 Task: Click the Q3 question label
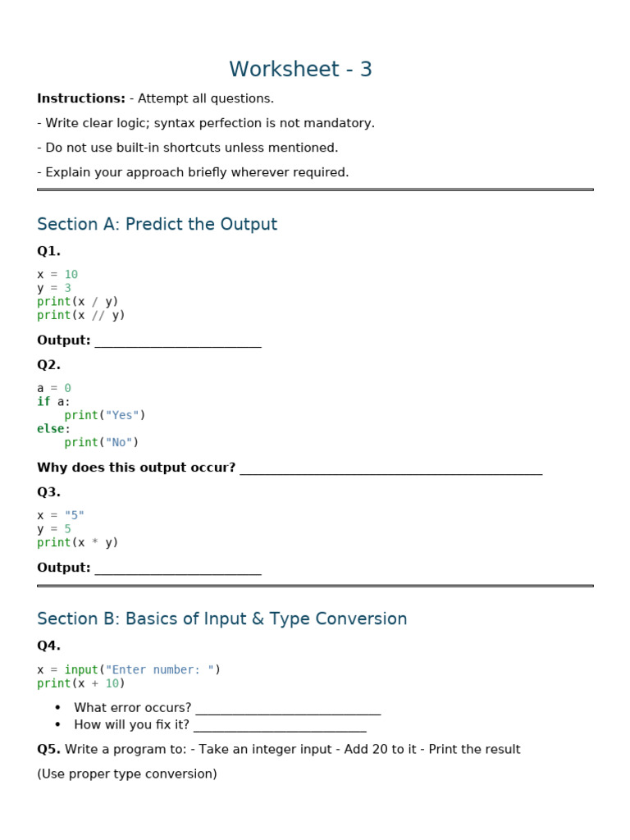[48, 492]
